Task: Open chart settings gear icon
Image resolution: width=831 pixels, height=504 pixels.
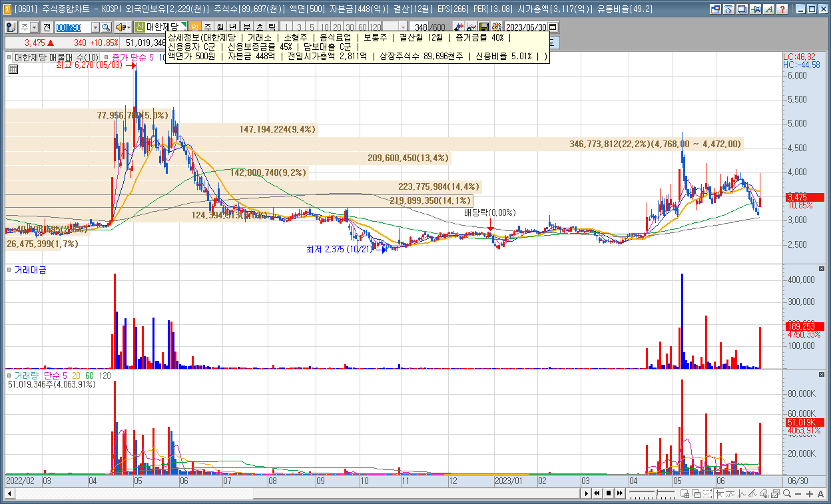Action: (497, 27)
